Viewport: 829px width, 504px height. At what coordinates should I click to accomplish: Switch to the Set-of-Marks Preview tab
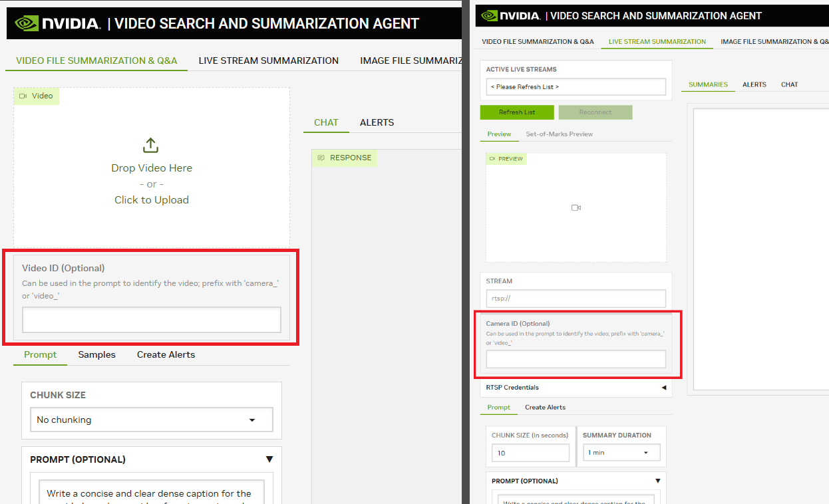click(559, 134)
